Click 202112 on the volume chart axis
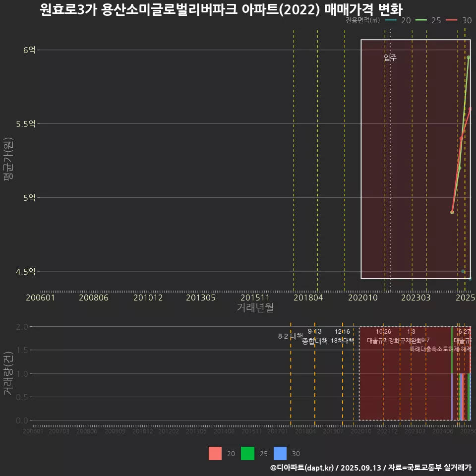This screenshot has height=476, width=476. (387, 431)
